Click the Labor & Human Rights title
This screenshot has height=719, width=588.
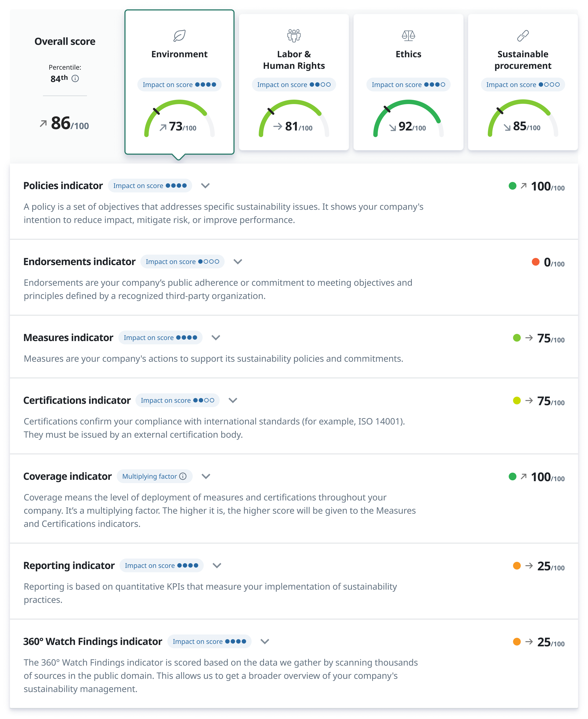294,60
